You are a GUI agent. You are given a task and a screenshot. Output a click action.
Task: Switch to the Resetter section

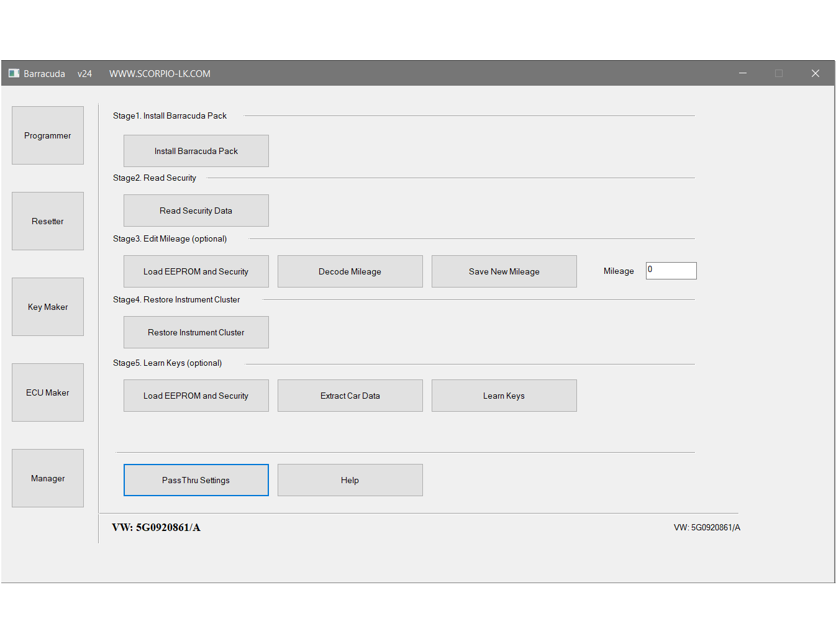point(48,221)
